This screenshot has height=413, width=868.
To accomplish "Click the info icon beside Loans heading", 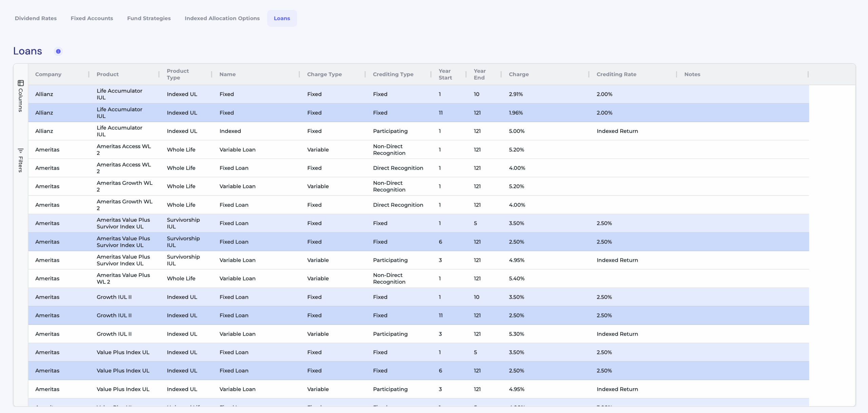I will [58, 51].
